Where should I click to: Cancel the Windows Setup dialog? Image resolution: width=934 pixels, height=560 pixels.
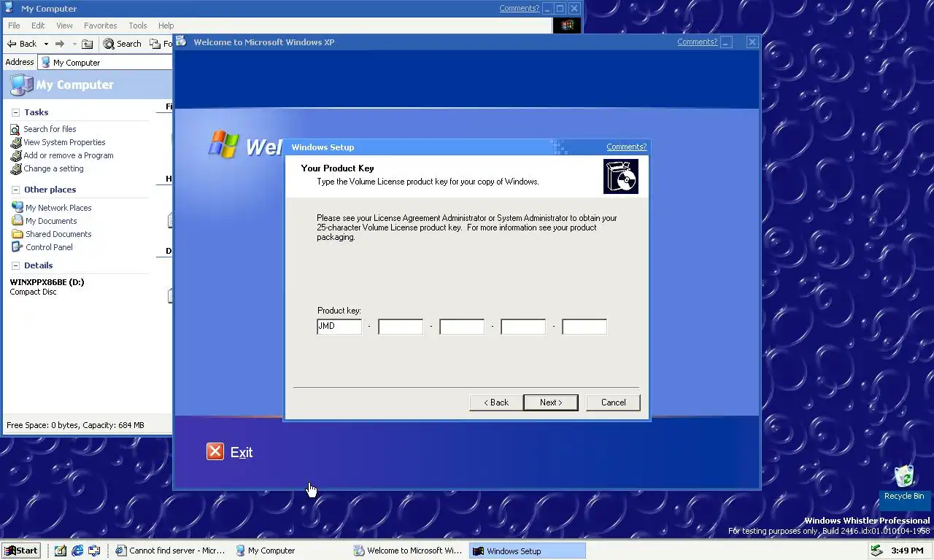coord(613,402)
